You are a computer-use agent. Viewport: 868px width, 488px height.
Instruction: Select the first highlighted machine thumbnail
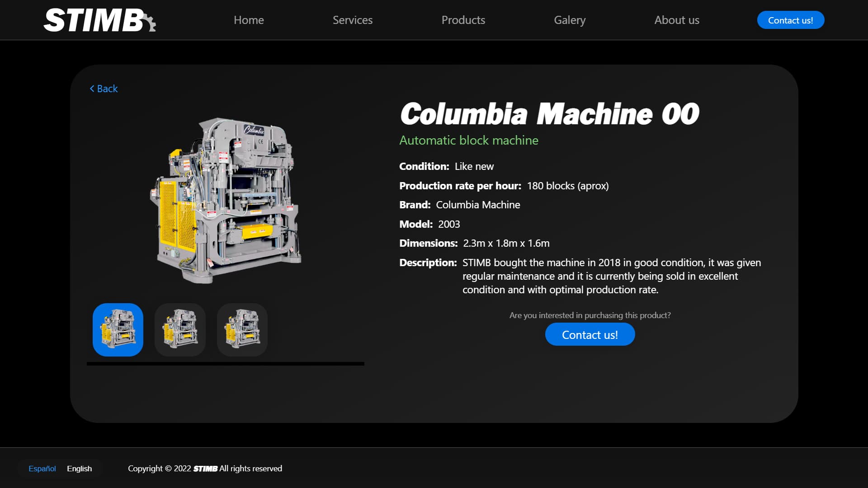pos(118,329)
